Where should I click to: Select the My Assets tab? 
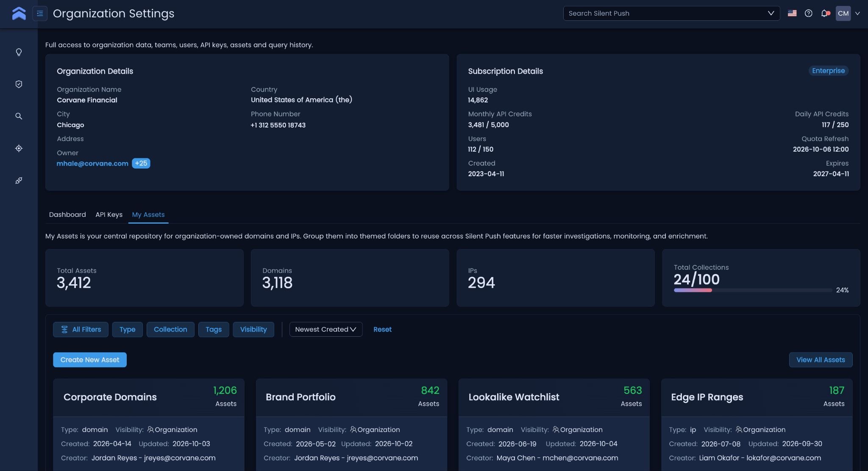148,214
